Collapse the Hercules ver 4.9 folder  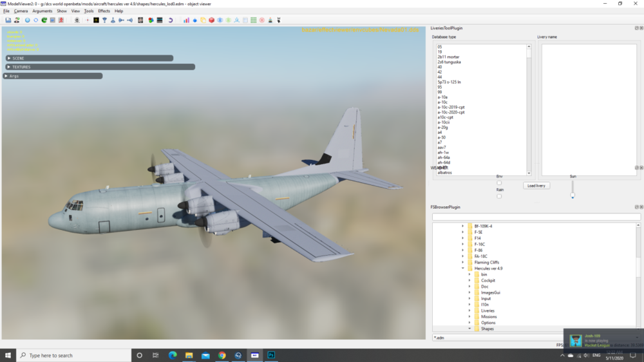(x=462, y=269)
